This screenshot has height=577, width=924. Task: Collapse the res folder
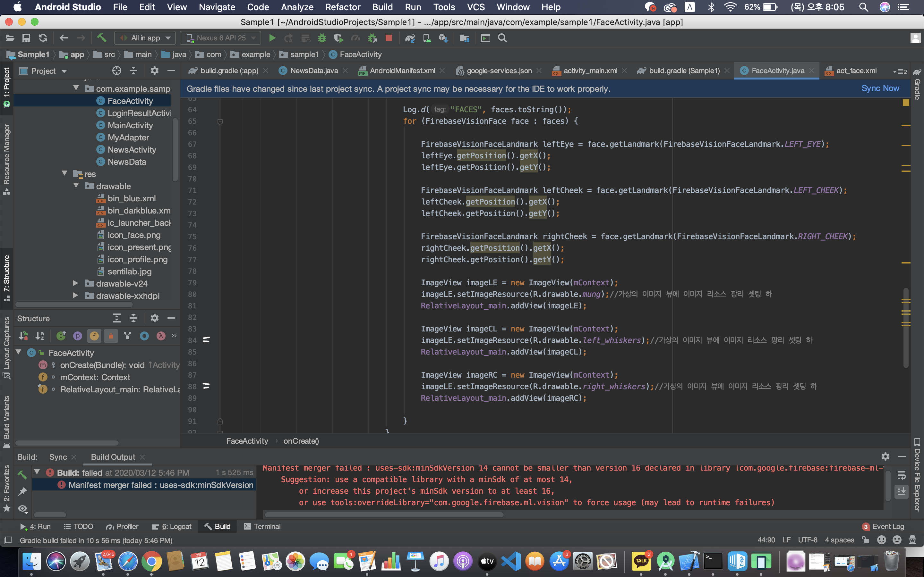[64, 174]
